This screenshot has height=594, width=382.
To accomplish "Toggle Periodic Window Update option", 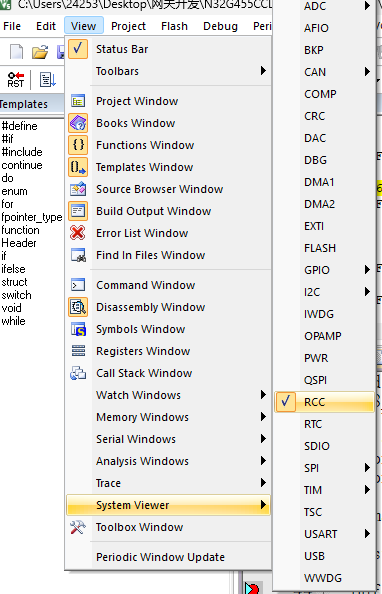I will (160, 557).
